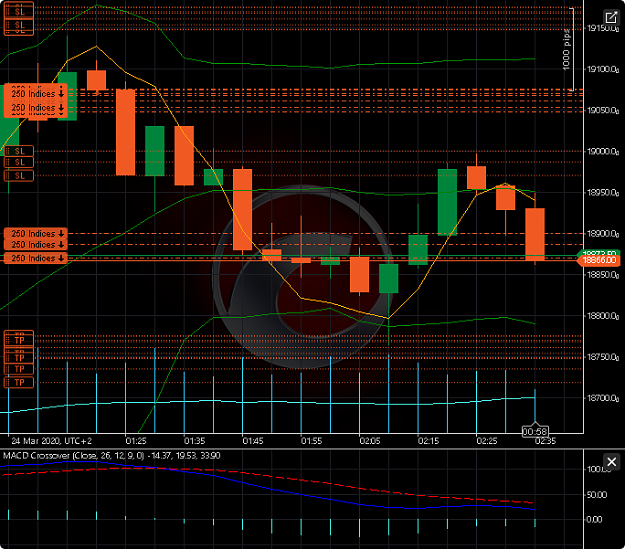Screen dimensions: 625x549
Task: Select the TP label just below 18750.0
Action: tap(19, 369)
